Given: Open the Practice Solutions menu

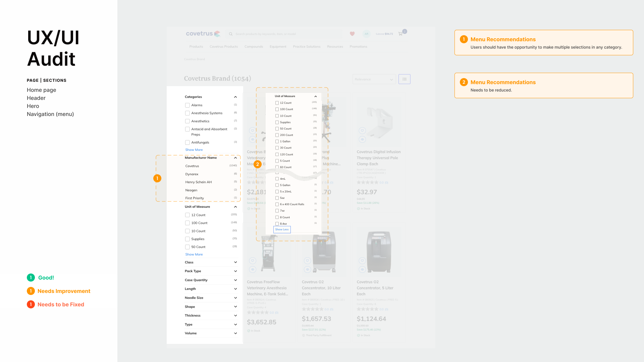Looking at the screenshot, I should 307,47.
